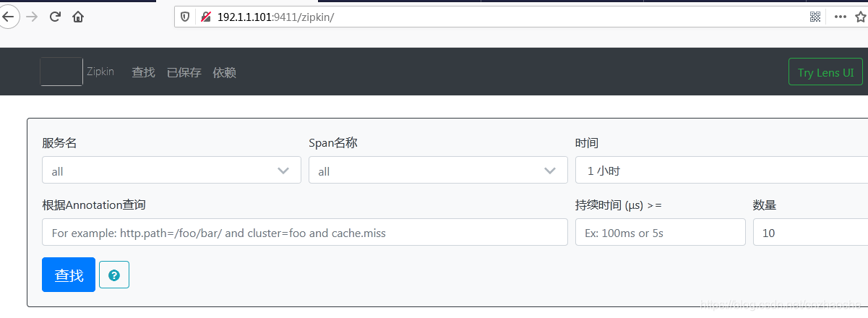Screen dimensions: 868x318
Task: Open the three-dot page actions menu
Action: tap(840, 17)
